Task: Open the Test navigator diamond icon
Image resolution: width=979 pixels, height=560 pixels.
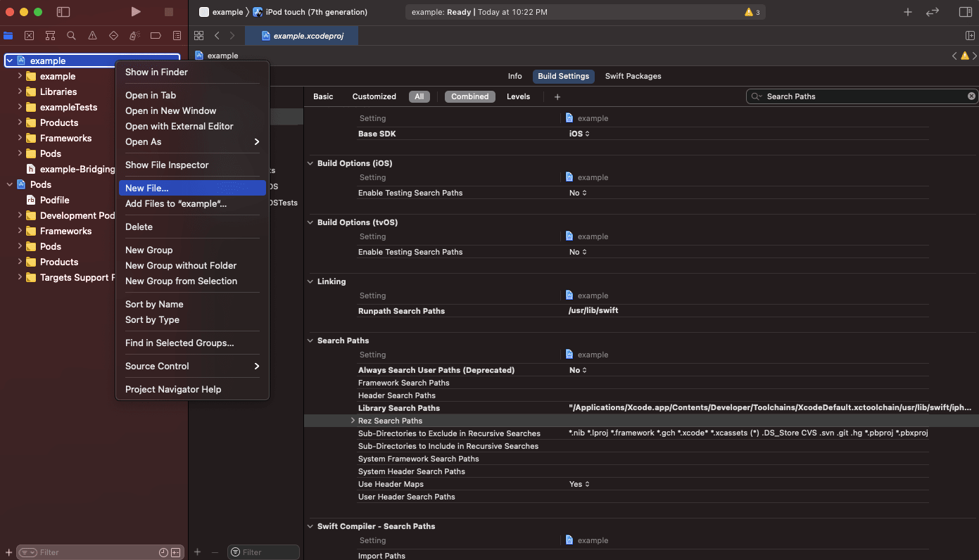Action: click(x=113, y=35)
